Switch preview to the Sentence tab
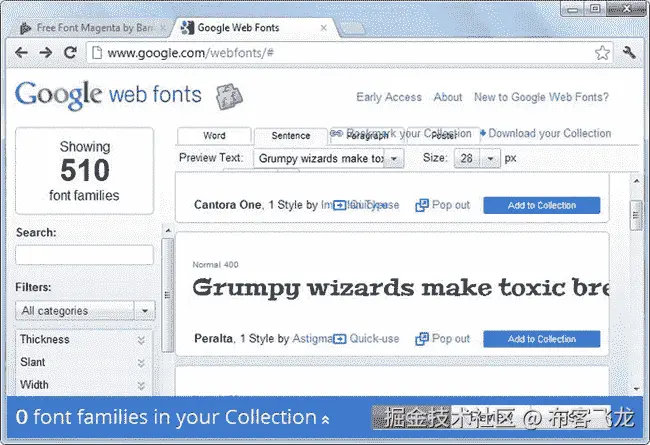 tap(291, 136)
